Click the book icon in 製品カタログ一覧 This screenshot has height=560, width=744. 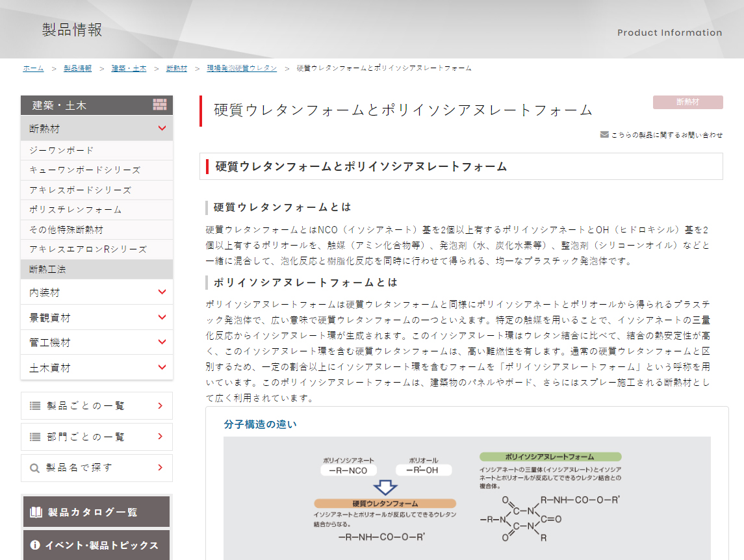coord(36,512)
